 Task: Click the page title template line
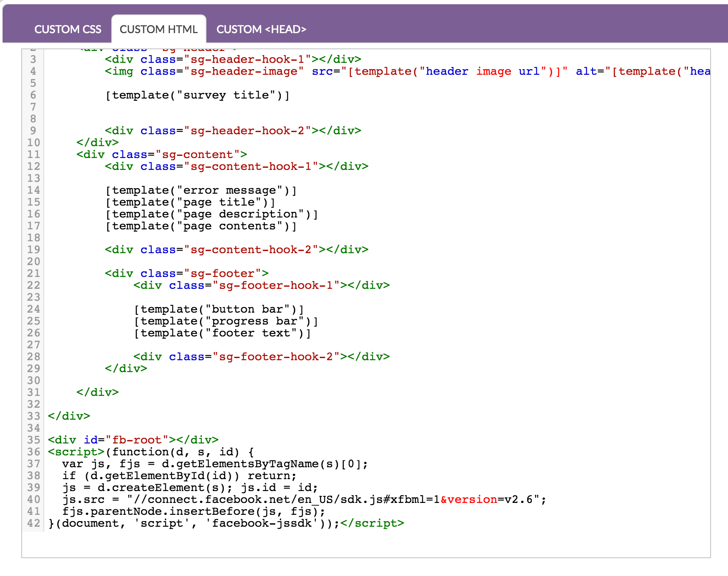tap(190, 202)
